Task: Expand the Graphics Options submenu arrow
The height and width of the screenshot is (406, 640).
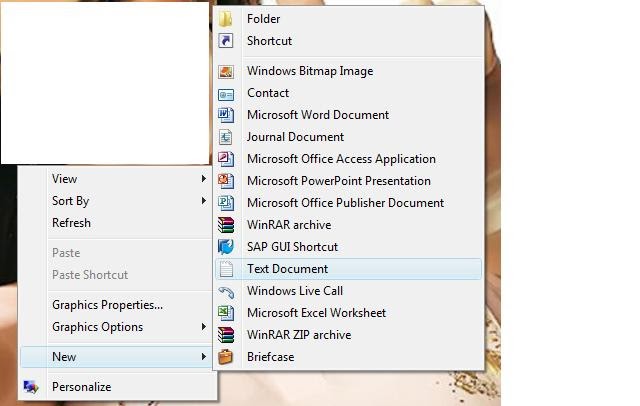Action: pos(203,327)
